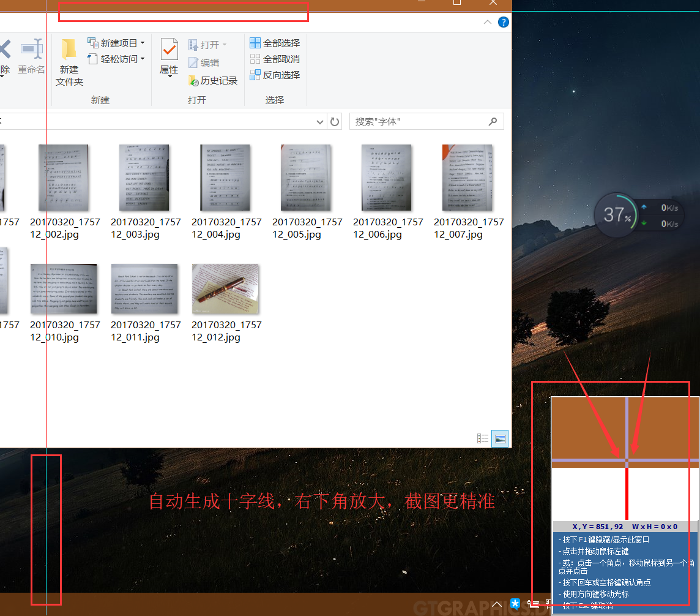Show hidden tray icons arrow

pos(496,604)
